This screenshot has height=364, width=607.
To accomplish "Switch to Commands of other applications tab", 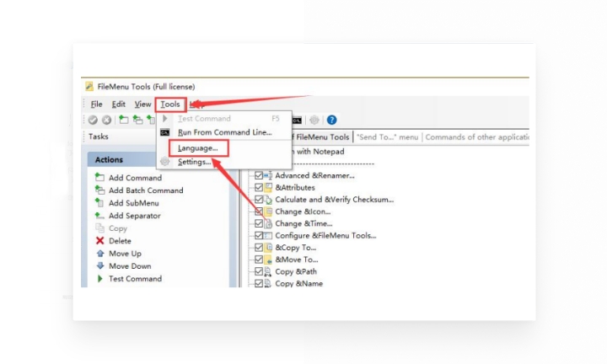I will [x=477, y=137].
